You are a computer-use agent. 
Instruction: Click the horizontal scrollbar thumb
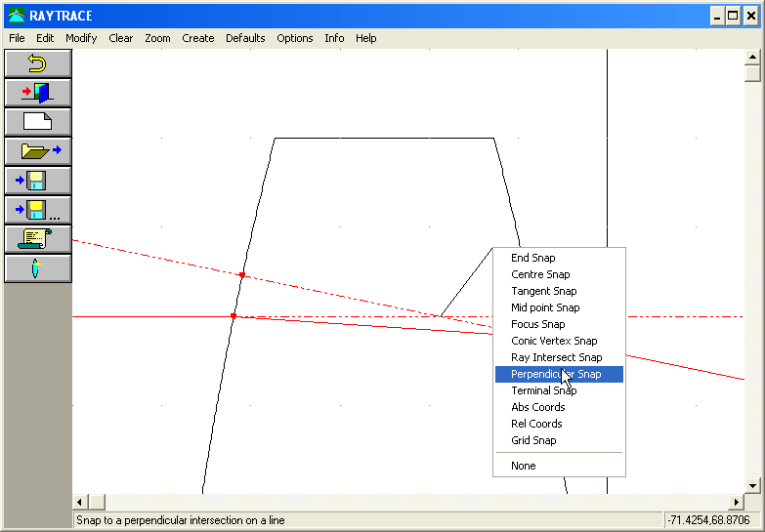(97, 502)
